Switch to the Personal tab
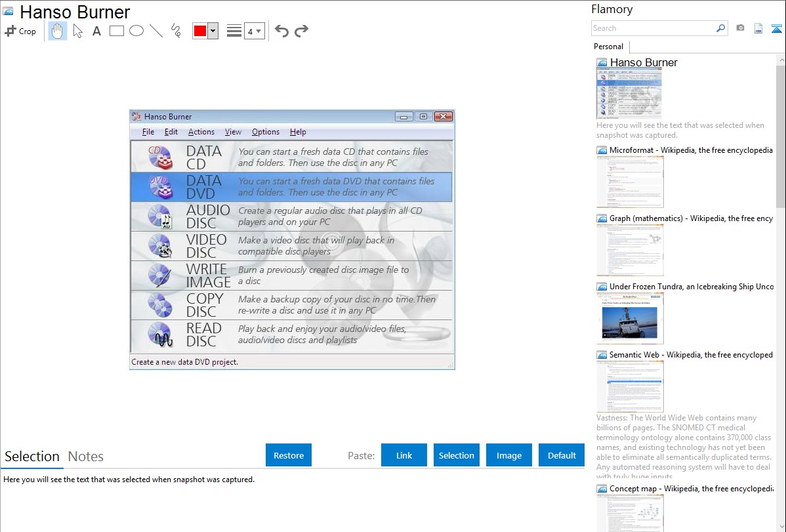 point(609,47)
